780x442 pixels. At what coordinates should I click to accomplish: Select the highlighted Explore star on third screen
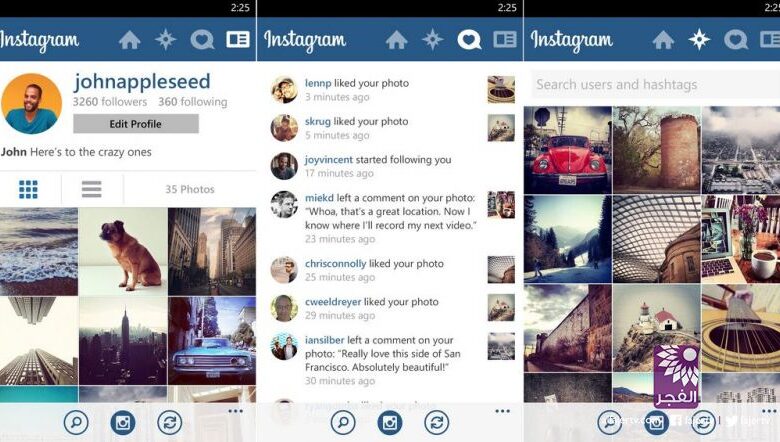[699, 39]
